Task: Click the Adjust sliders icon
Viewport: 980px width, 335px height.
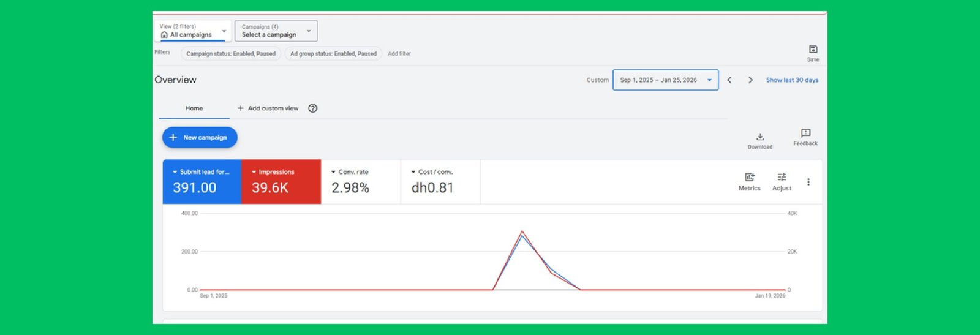Action: (782, 178)
